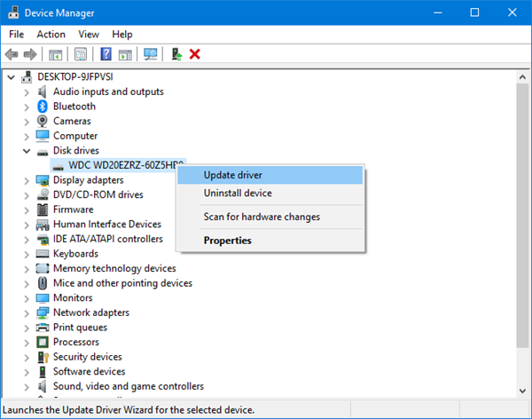Click the Audio inputs and outputs speaker icon
Viewport: 532px width, 419px height.
pos(43,91)
